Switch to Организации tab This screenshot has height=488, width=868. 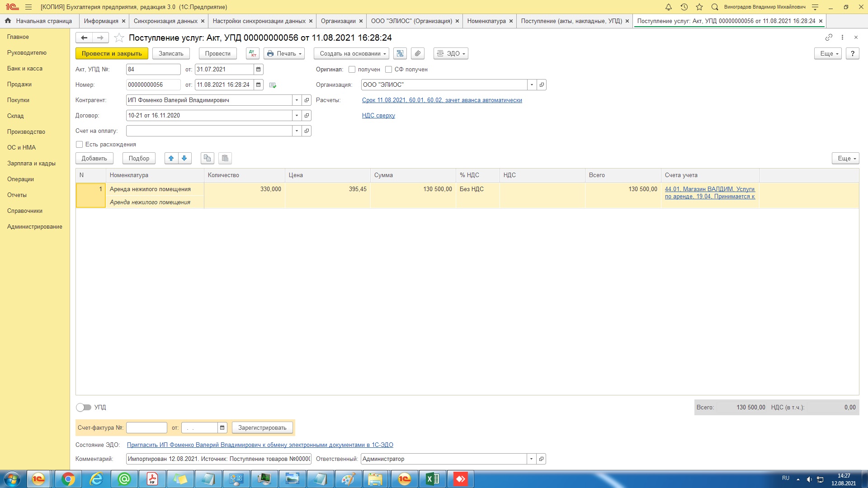pyautogui.click(x=338, y=21)
